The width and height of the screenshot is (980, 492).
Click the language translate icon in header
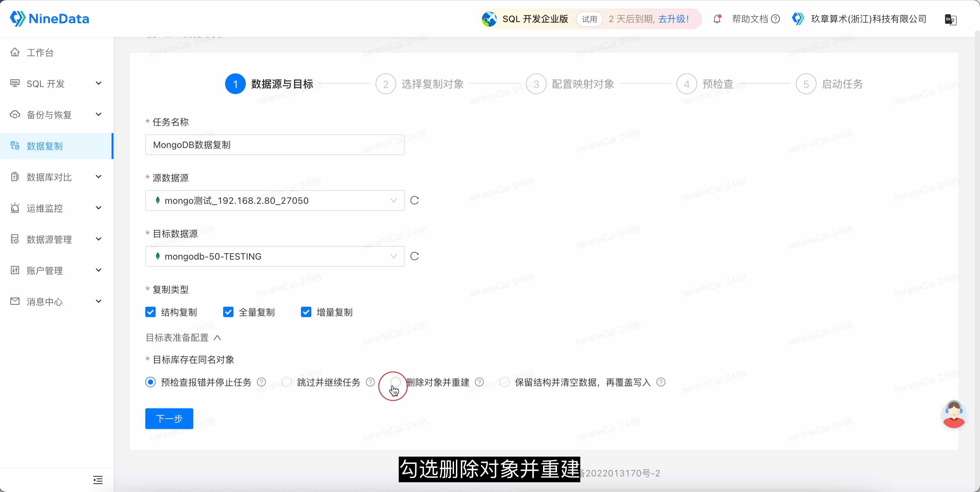click(950, 19)
